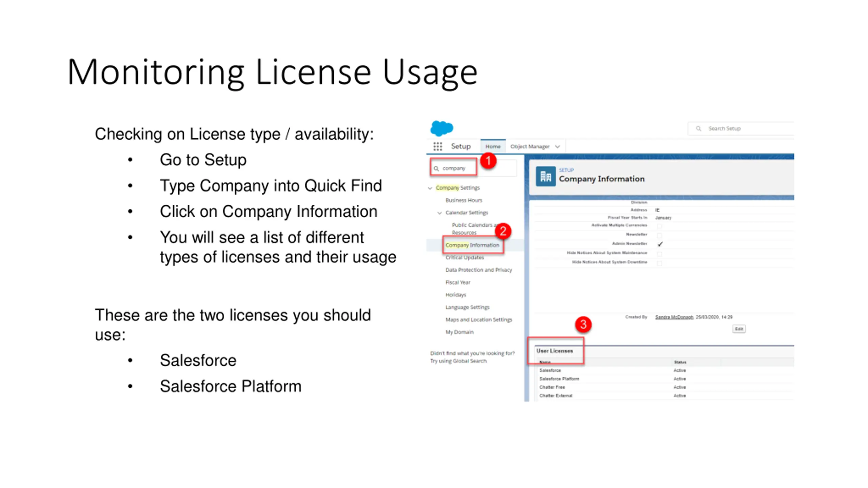868x488 pixels.
Task: Click the User Licenses section heading
Action: (554, 351)
